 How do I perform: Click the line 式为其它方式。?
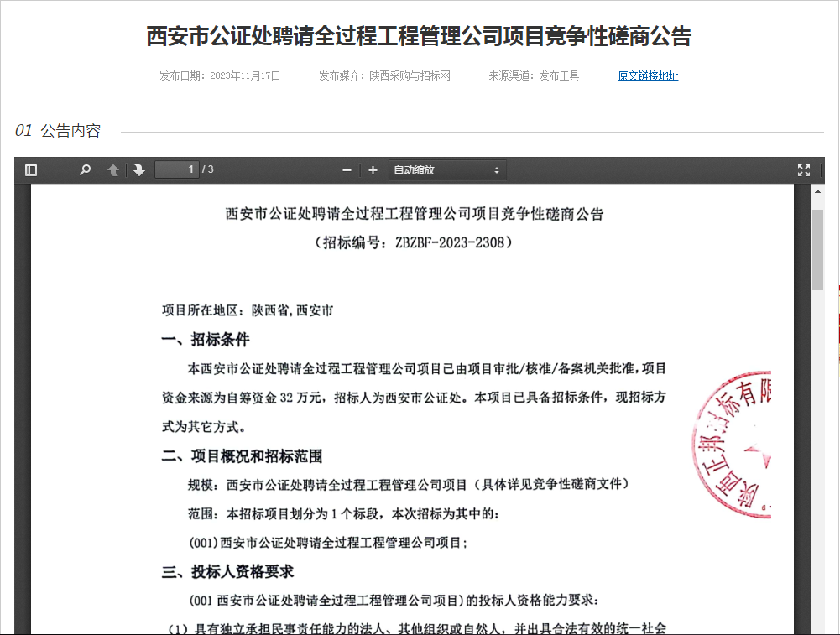[204, 427]
